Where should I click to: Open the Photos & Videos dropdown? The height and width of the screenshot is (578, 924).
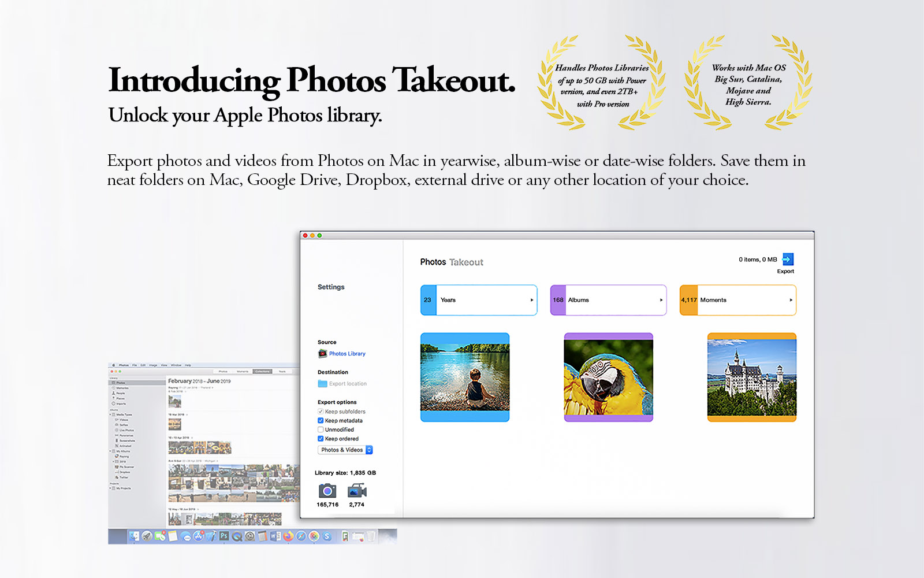(345, 450)
